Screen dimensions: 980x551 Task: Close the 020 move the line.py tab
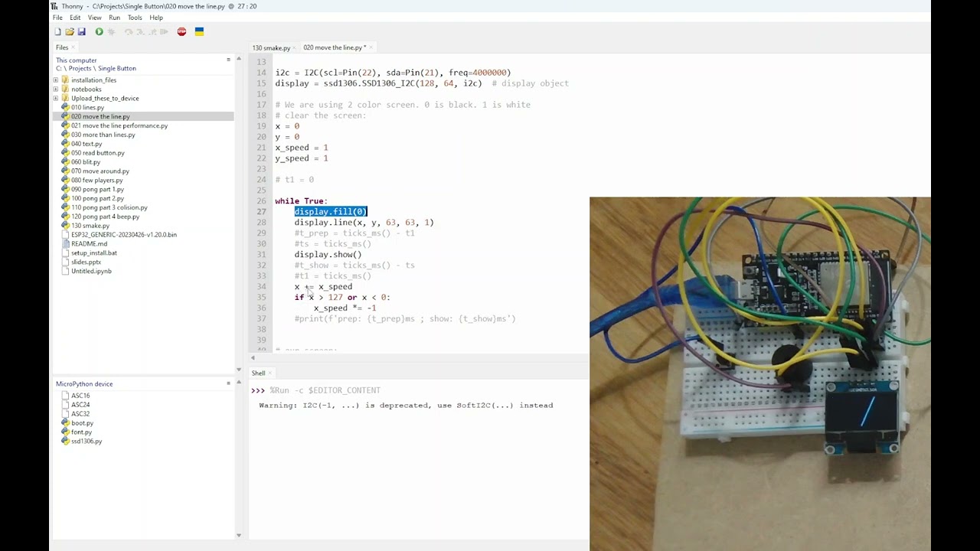point(371,47)
